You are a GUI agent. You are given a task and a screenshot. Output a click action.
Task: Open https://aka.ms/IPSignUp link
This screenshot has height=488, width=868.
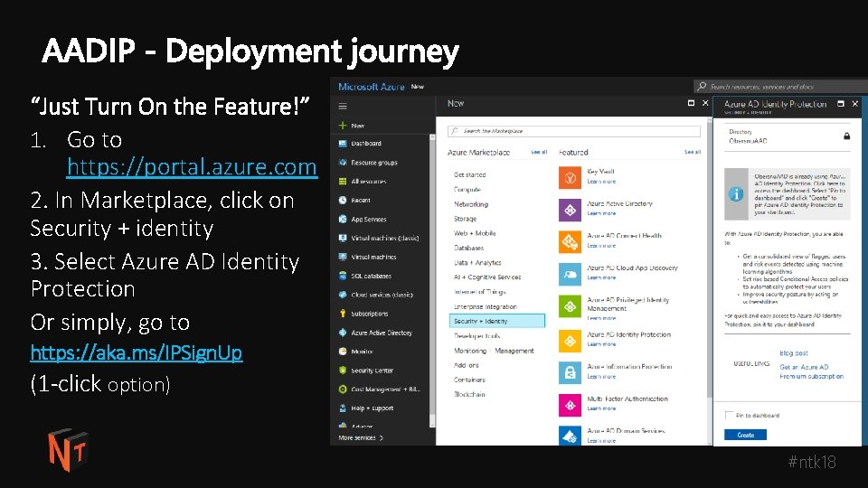coord(137,352)
